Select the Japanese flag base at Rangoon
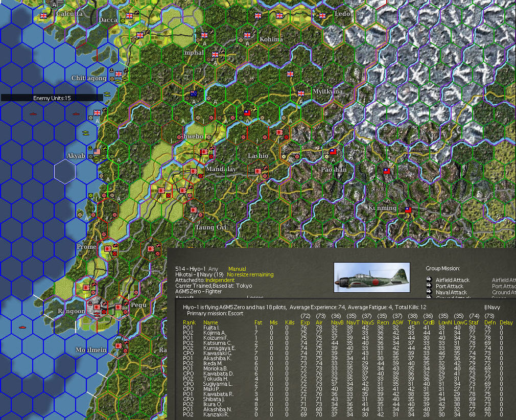The height and width of the screenshot is (420, 516). (x=97, y=307)
